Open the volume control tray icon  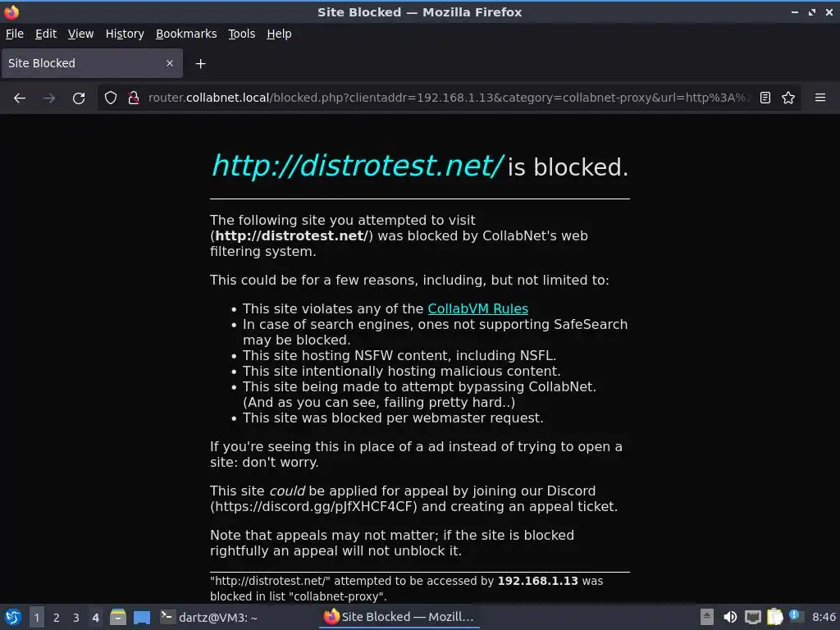[730, 617]
